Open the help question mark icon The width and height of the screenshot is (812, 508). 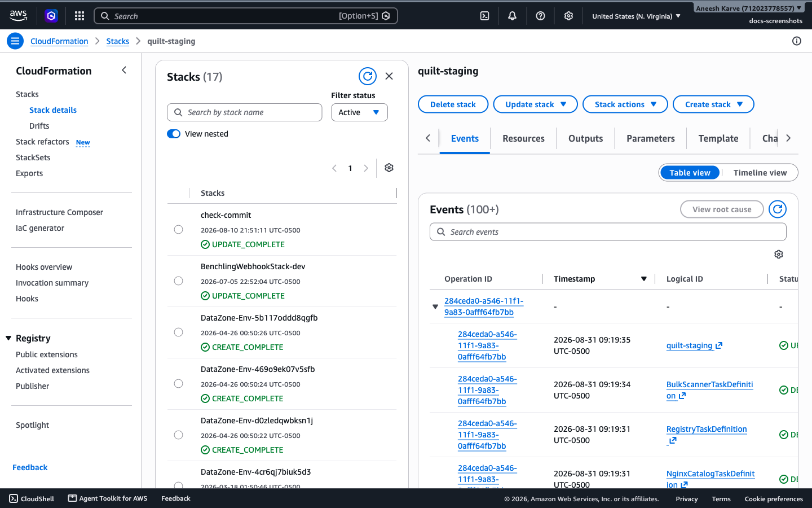(x=540, y=16)
